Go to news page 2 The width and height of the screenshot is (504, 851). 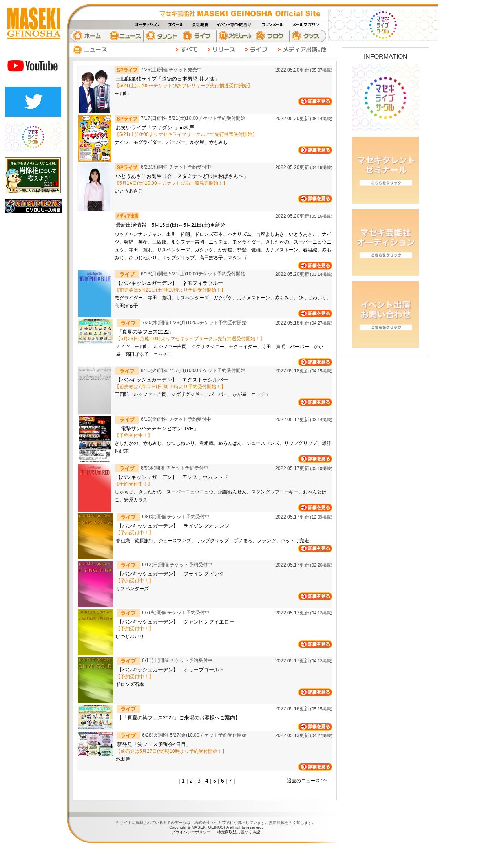click(x=191, y=781)
